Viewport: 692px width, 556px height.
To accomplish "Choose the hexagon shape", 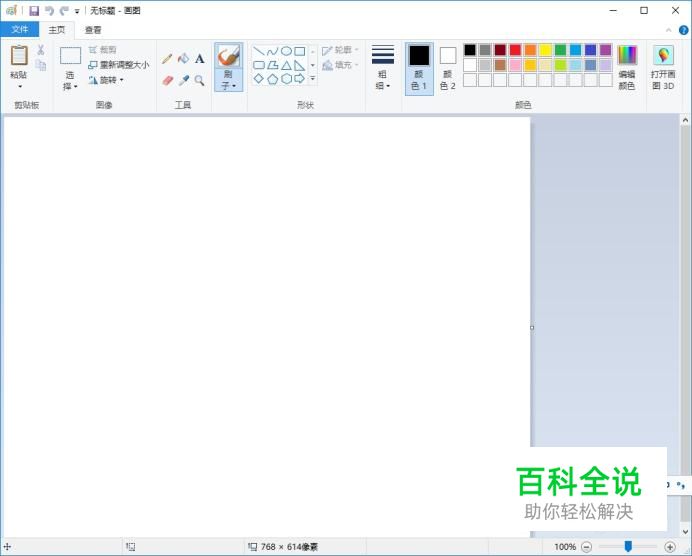I will coord(286,79).
